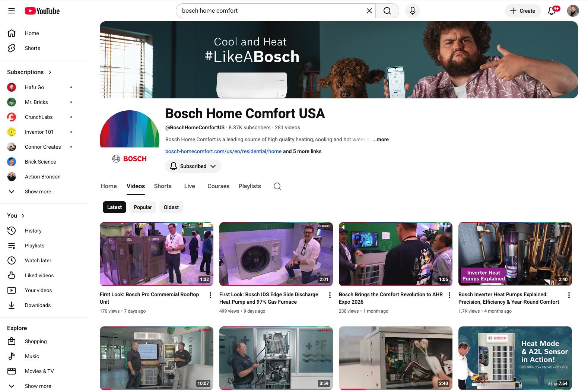The width and height of the screenshot is (588, 392).
Task: Open the hamburger guide menu
Action: (x=12, y=11)
